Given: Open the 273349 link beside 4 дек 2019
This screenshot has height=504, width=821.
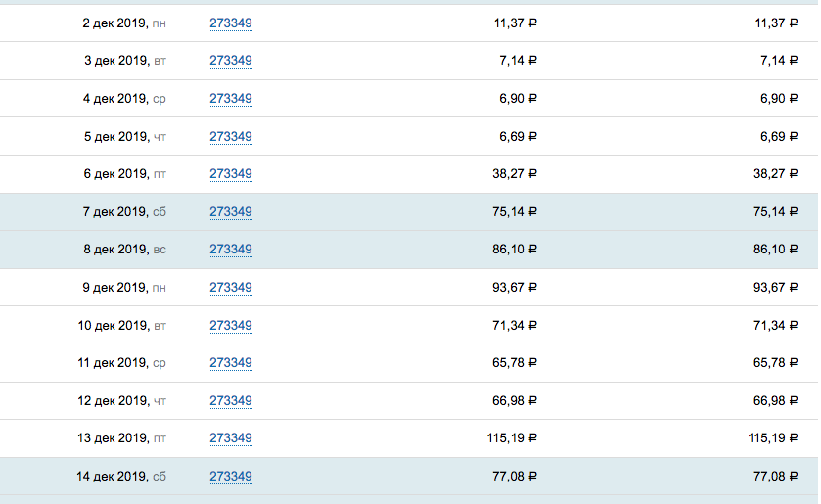Looking at the screenshot, I should click(231, 98).
